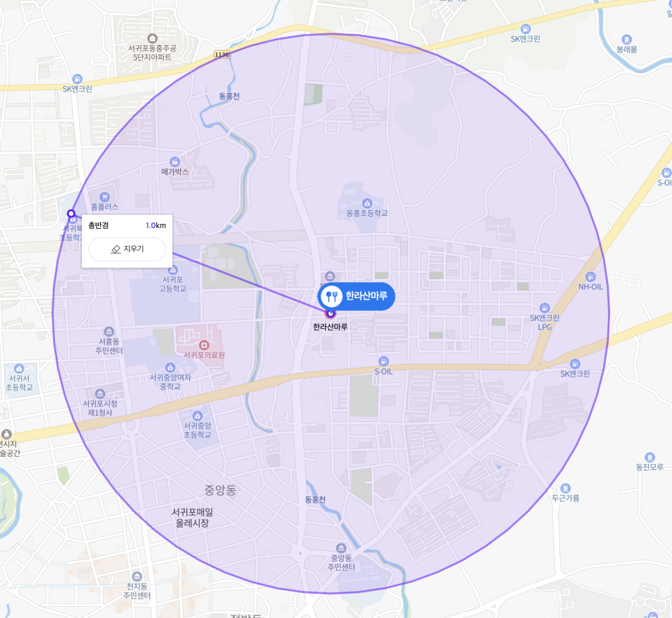Select the S-OIL gas station icon
This screenshot has height=618, width=672.
383,361
